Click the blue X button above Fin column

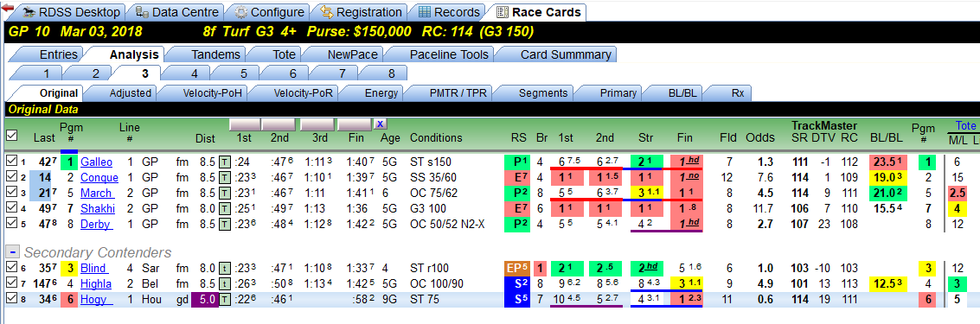(x=380, y=124)
